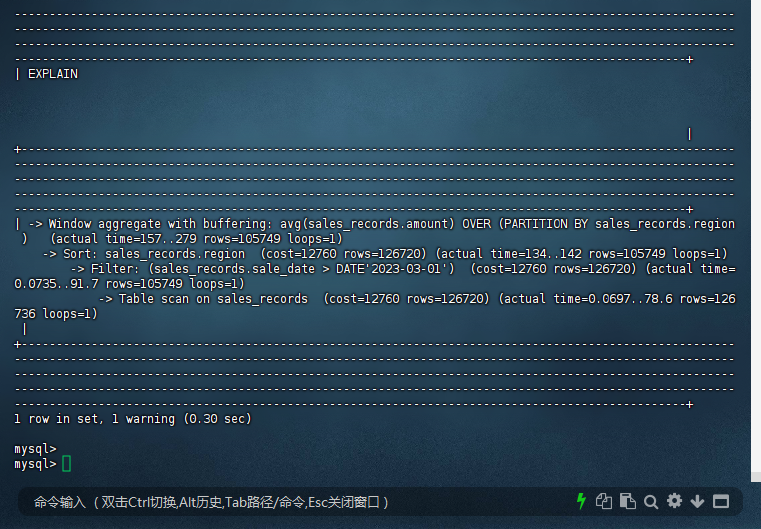
Task: Click the green lightning quick-command icon
Action: pos(581,501)
